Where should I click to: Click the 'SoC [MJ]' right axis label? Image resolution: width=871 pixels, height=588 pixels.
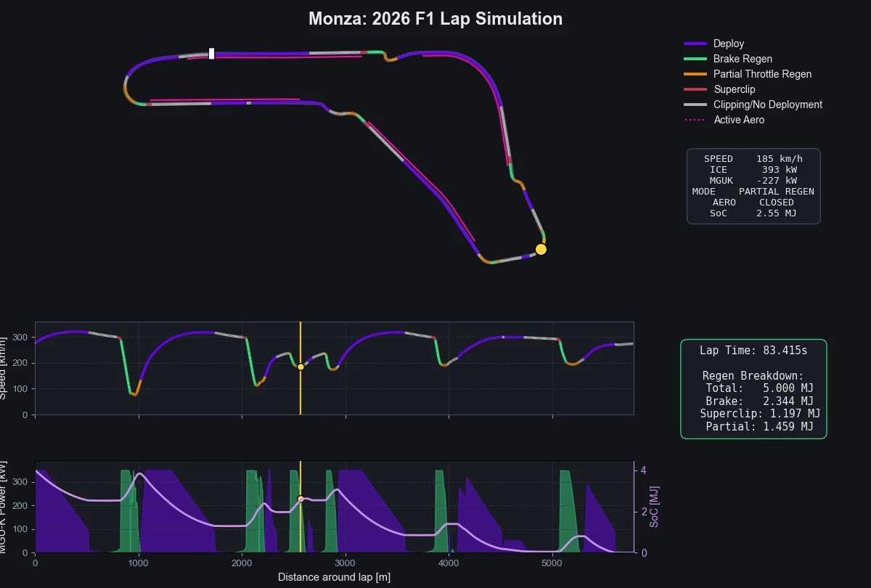tap(655, 507)
